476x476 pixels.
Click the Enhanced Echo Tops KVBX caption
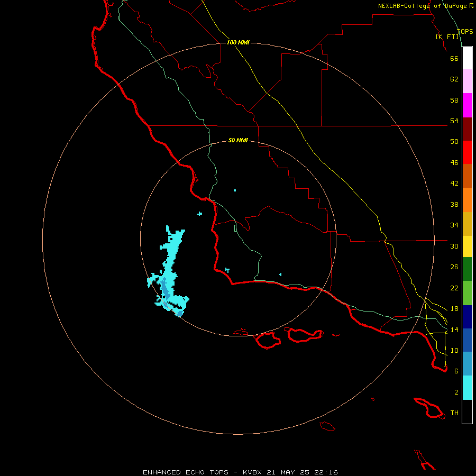[x=240, y=472]
